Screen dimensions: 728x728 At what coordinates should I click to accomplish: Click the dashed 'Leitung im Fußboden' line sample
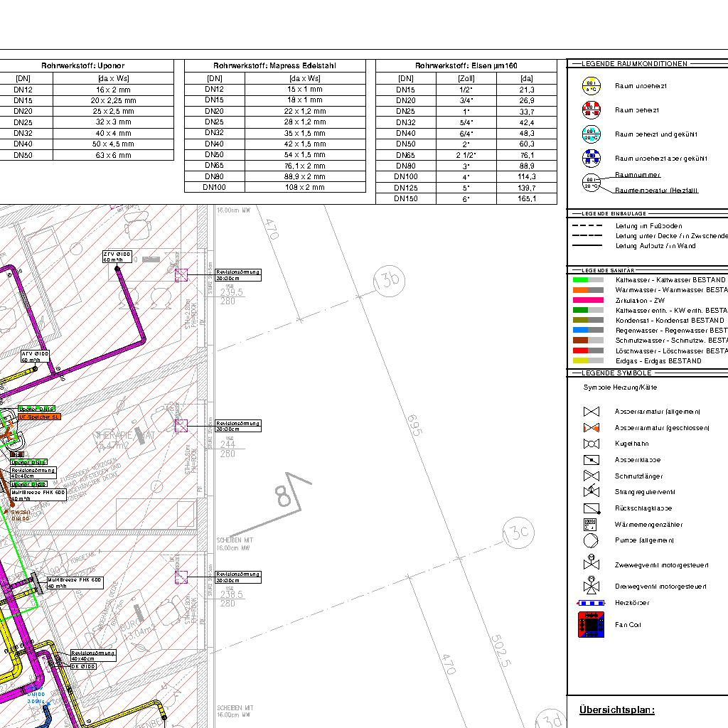pyautogui.click(x=587, y=226)
